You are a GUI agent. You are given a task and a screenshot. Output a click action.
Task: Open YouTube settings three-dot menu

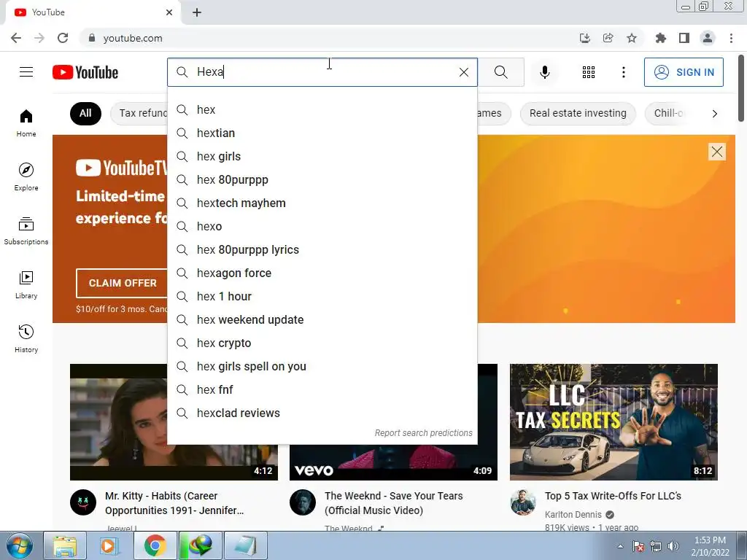tap(623, 72)
